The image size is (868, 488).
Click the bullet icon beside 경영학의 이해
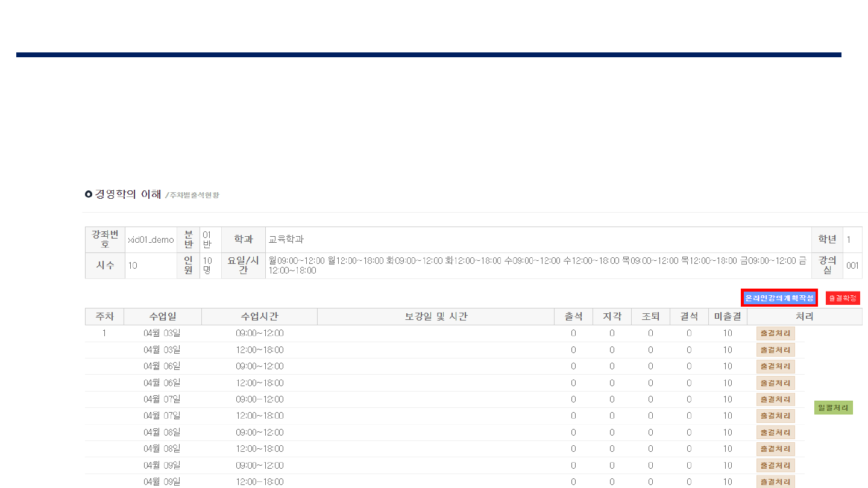tap(89, 194)
